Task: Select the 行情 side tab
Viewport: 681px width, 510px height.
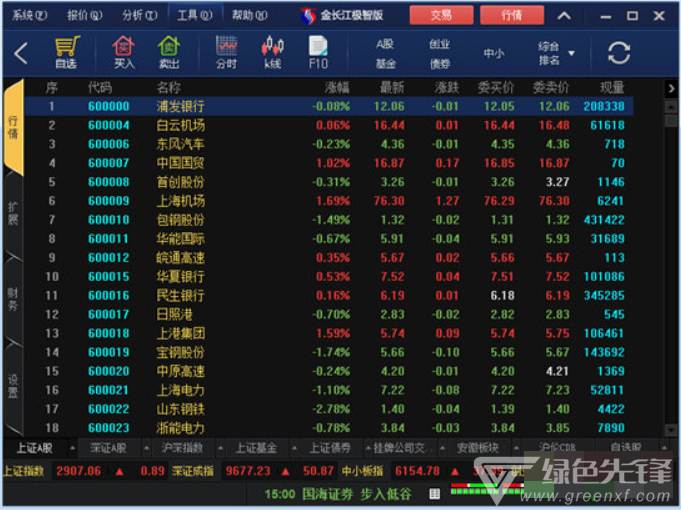Action: 13,127
